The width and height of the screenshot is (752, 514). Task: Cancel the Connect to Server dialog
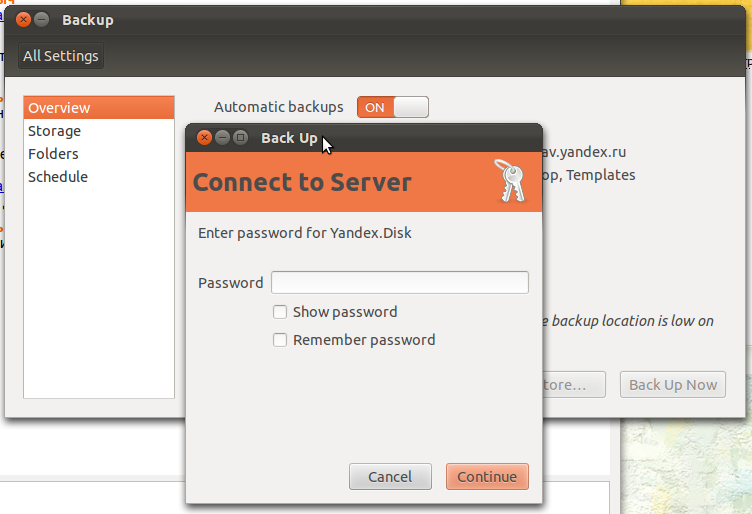tap(390, 477)
